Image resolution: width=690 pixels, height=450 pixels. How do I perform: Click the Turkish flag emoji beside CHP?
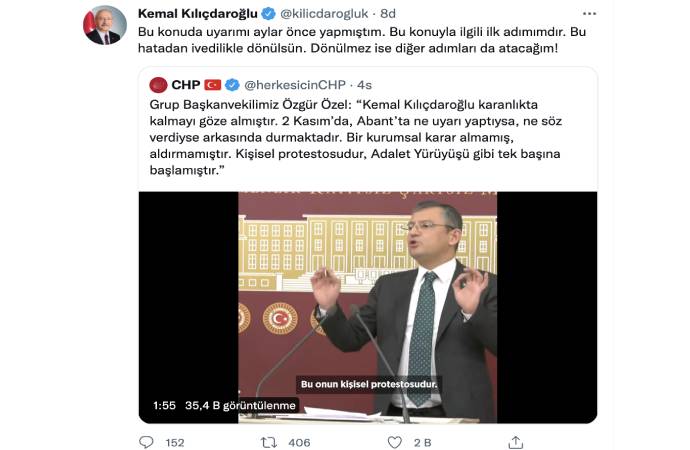coord(213,84)
